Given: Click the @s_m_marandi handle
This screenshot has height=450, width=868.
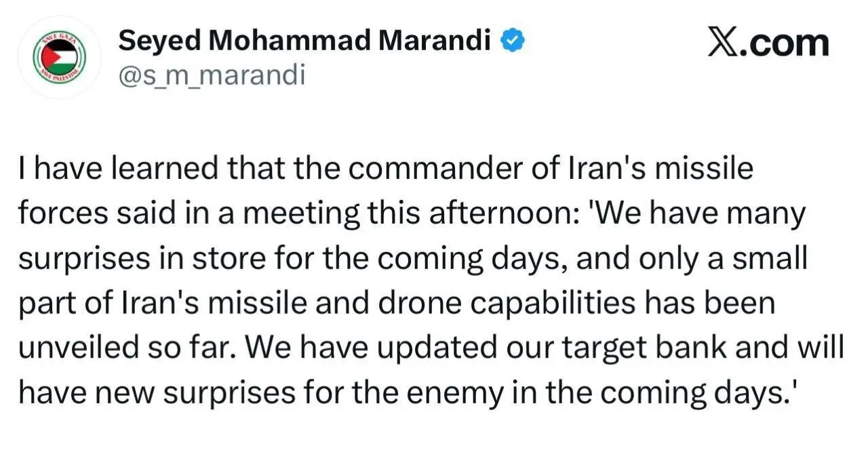Looking at the screenshot, I should pyautogui.click(x=212, y=76).
